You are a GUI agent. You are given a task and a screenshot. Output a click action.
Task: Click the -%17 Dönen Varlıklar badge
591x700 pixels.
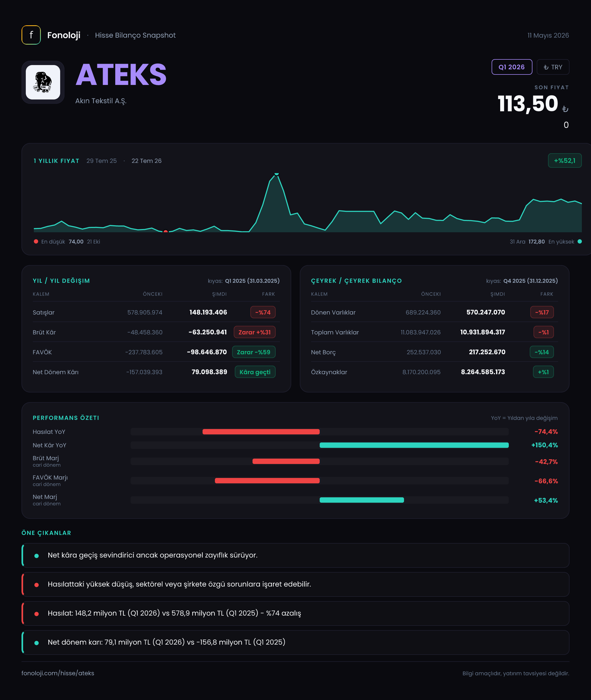point(542,312)
